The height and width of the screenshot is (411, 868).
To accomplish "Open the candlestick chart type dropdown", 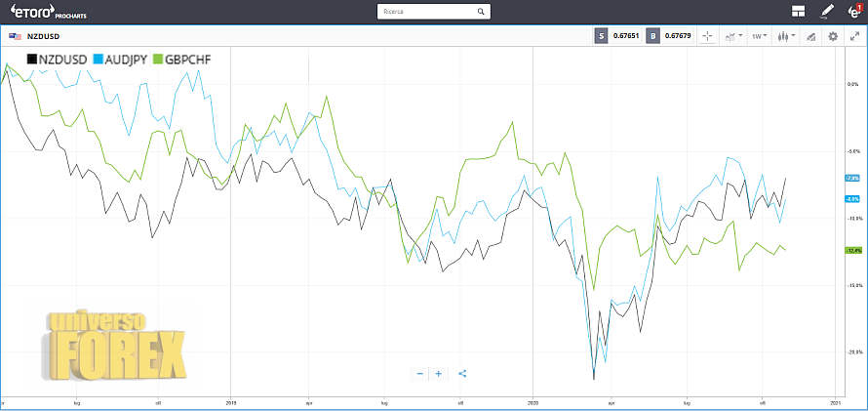I will [784, 36].
